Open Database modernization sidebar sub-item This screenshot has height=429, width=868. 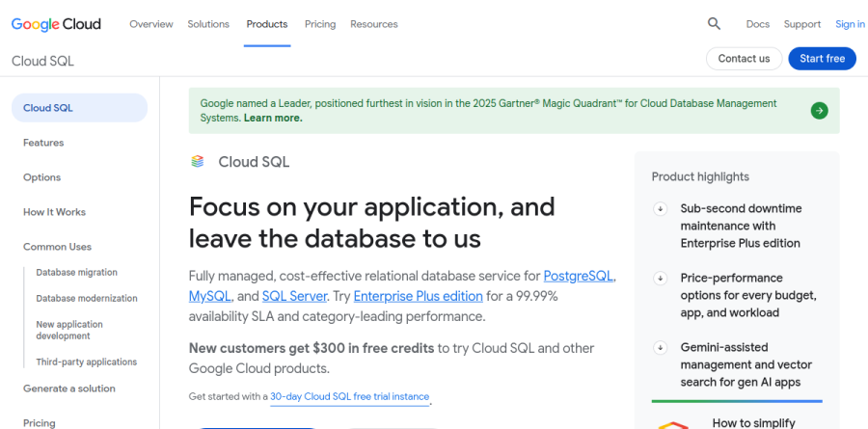pos(87,298)
